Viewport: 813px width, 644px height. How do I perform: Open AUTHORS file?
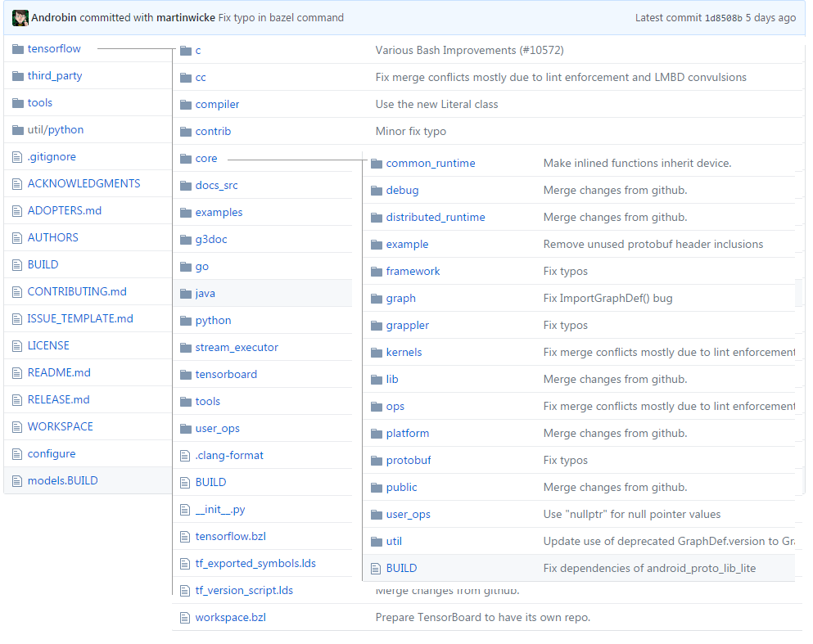pyautogui.click(x=53, y=237)
